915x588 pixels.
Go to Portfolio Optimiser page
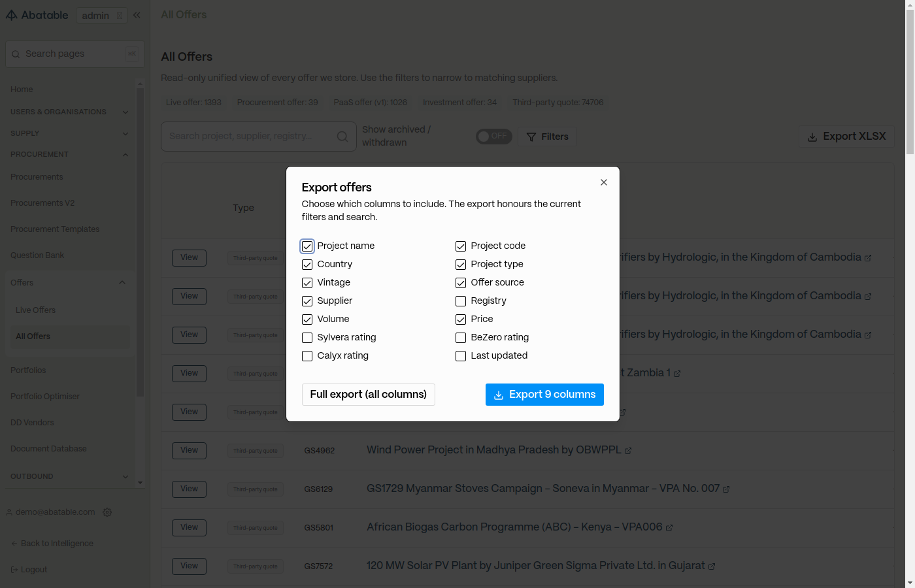click(x=45, y=397)
